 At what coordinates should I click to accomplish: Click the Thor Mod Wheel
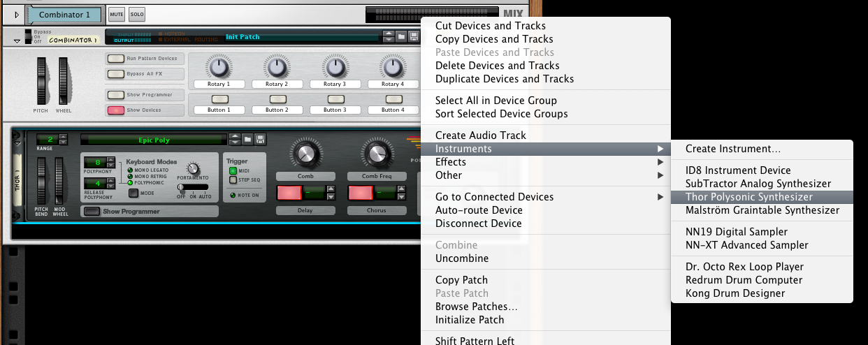coord(59,180)
